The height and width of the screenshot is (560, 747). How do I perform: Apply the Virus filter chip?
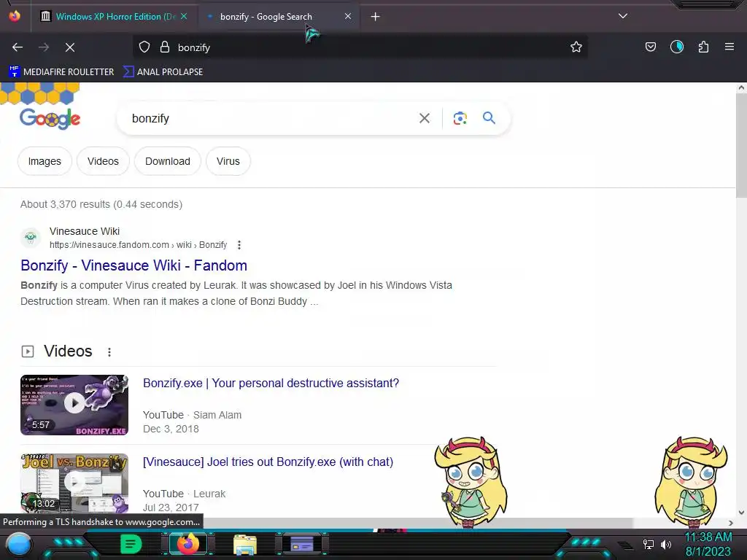[228, 161]
